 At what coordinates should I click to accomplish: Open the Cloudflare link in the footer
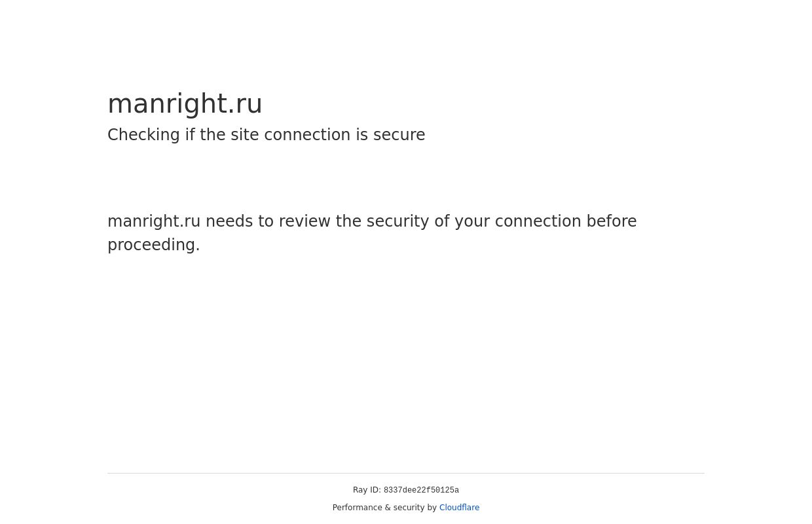[459, 508]
